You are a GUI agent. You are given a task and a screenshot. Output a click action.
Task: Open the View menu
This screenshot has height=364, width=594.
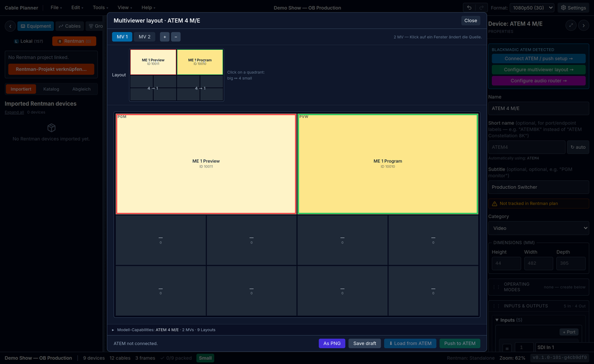pos(125,8)
